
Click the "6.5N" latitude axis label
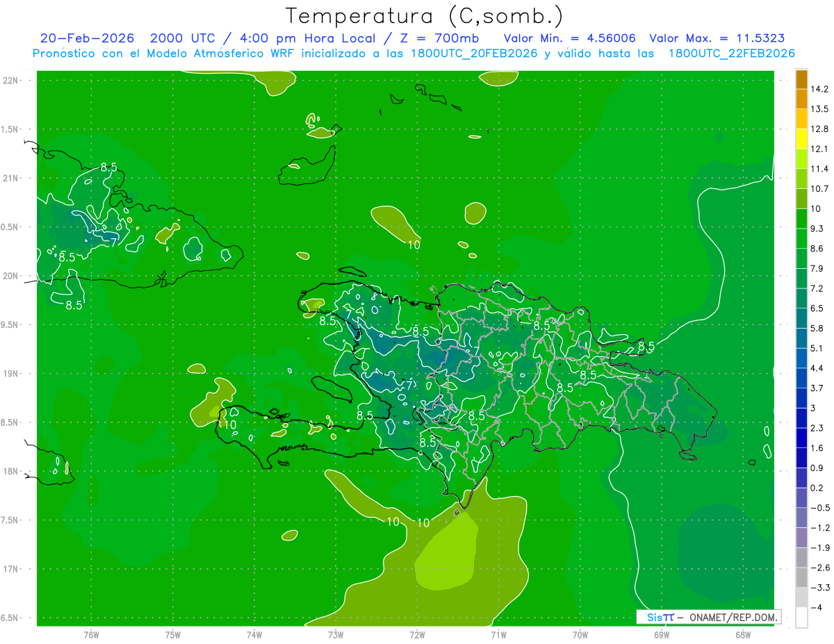click(9, 618)
